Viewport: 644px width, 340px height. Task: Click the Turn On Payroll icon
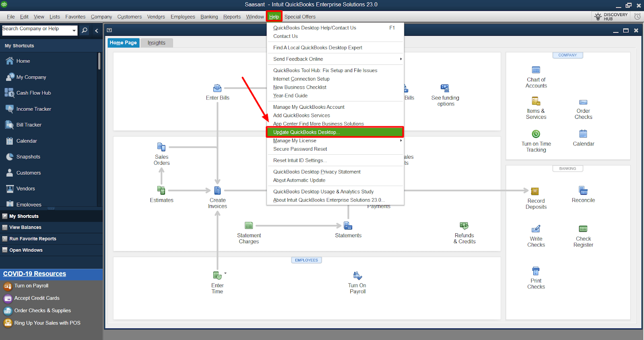(x=357, y=276)
